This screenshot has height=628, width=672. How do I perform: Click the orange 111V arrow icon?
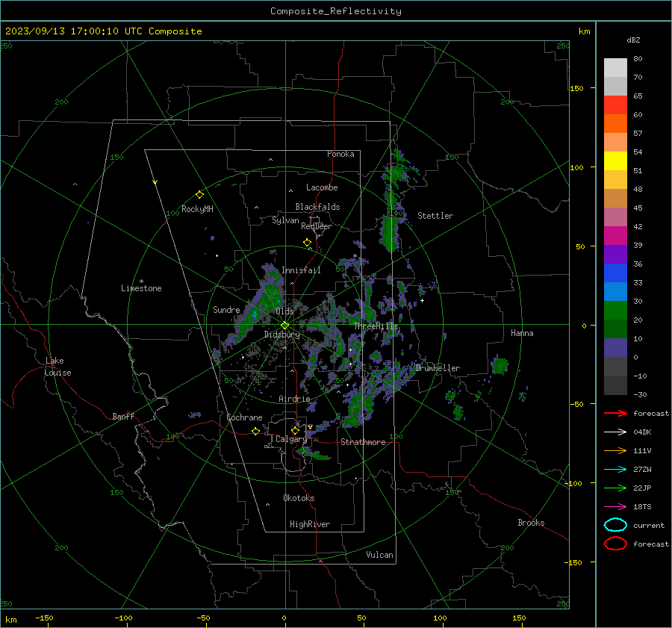coord(615,450)
